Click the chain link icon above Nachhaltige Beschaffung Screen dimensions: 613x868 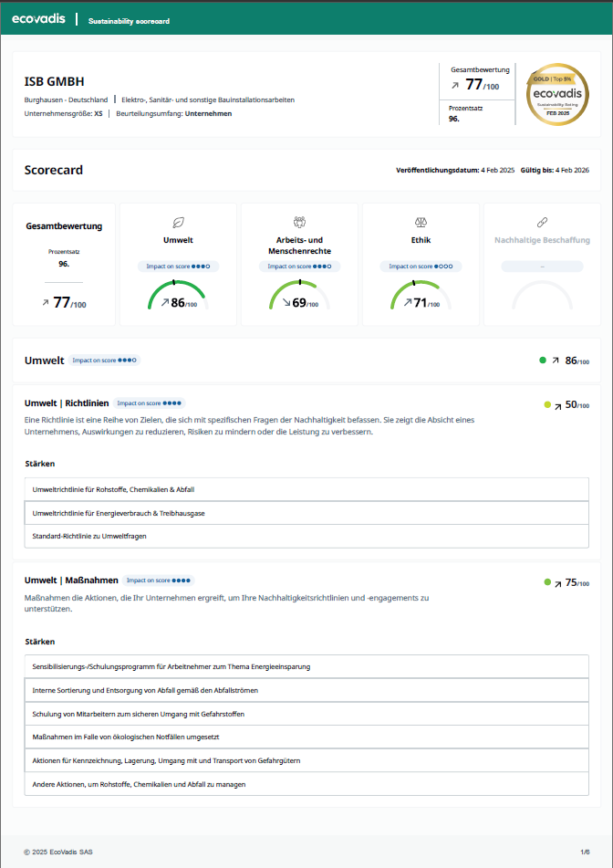coord(542,223)
